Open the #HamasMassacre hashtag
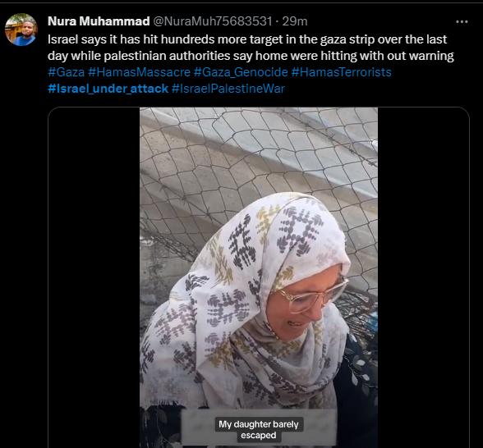 coord(140,72)
